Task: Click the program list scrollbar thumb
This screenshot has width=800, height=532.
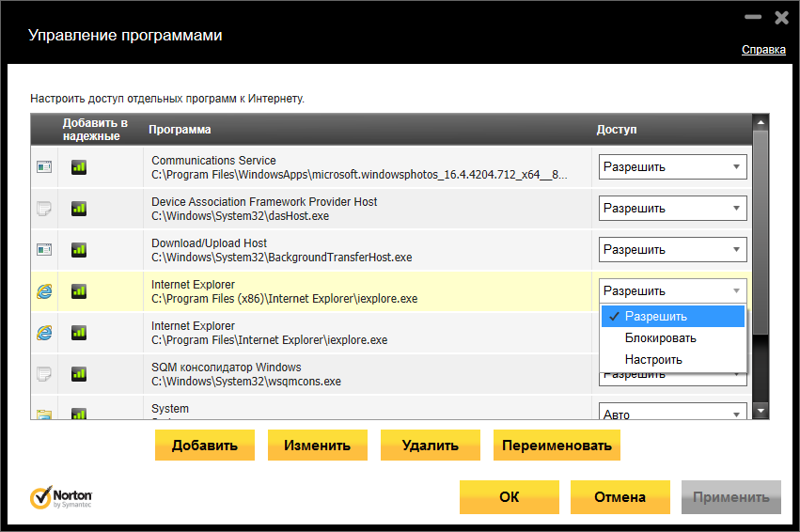Action: (761, 232)
